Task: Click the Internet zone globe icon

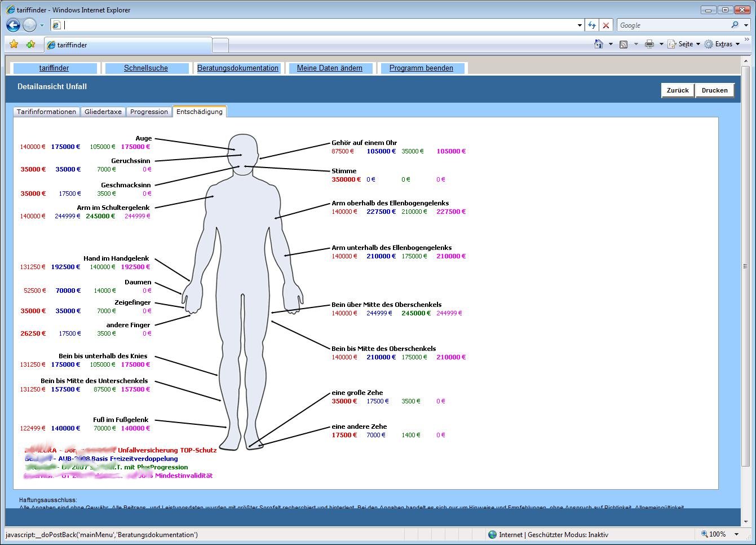Action: 492,534
